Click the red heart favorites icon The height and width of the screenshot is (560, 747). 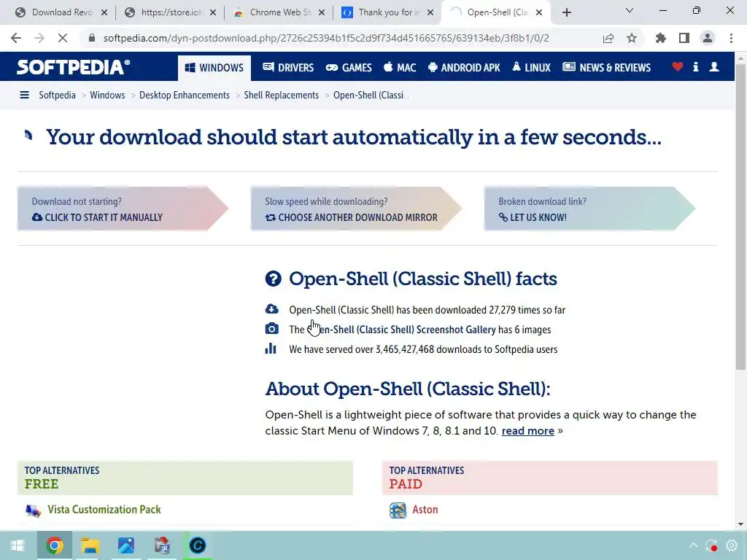pyautogui.click(x=678, y=67)
